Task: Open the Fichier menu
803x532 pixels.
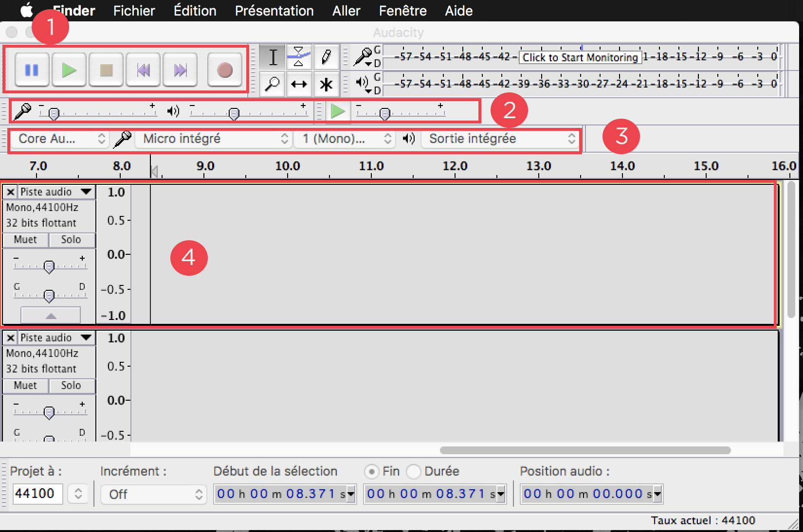Action: tap(134, 11)
